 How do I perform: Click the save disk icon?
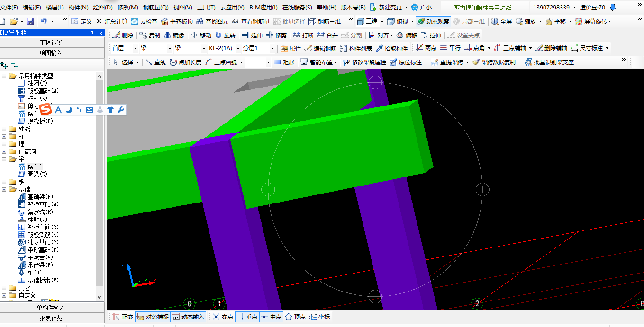30,21
